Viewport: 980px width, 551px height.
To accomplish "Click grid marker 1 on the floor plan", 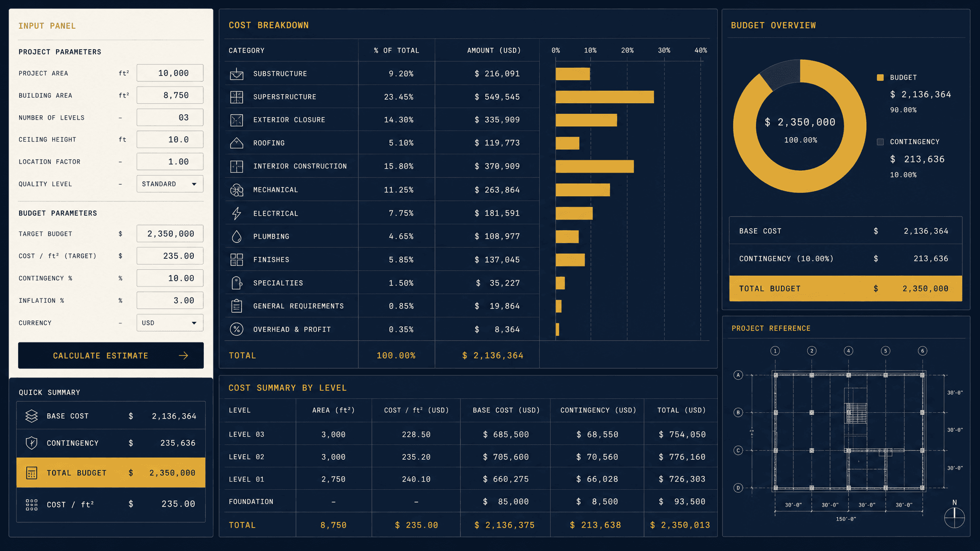I will [x=775, y=351].
